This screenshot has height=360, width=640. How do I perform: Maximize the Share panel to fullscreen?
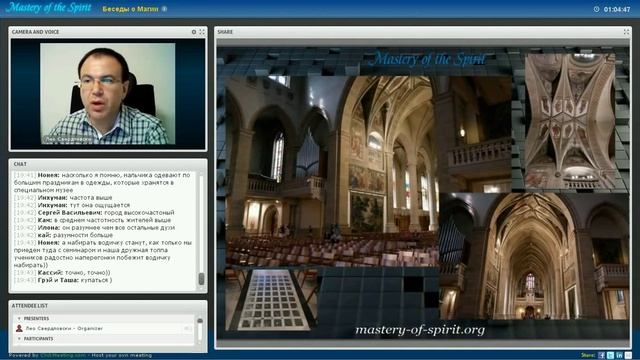pos(626,32)
